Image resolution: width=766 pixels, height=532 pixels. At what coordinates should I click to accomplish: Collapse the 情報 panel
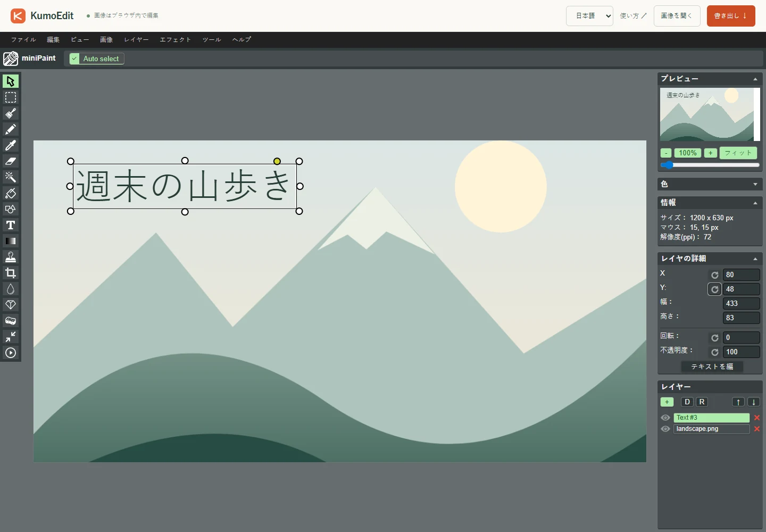755,203
